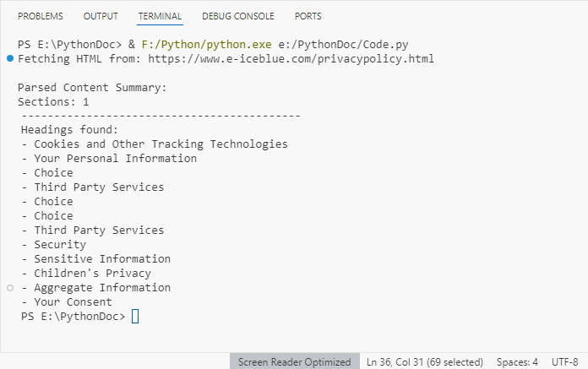Open the PORTS tab
The image size is (588, 369).
click(x=308, y=16)
